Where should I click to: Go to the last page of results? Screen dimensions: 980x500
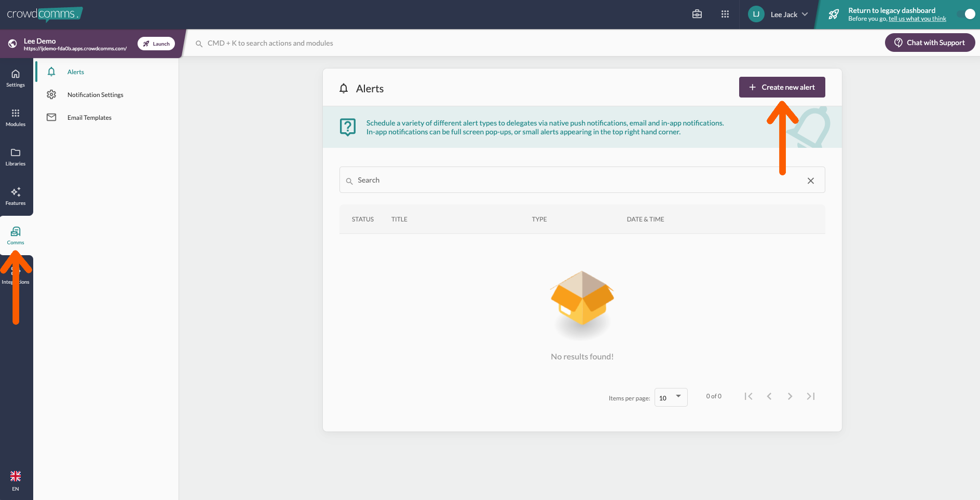[x=811, y=396]
